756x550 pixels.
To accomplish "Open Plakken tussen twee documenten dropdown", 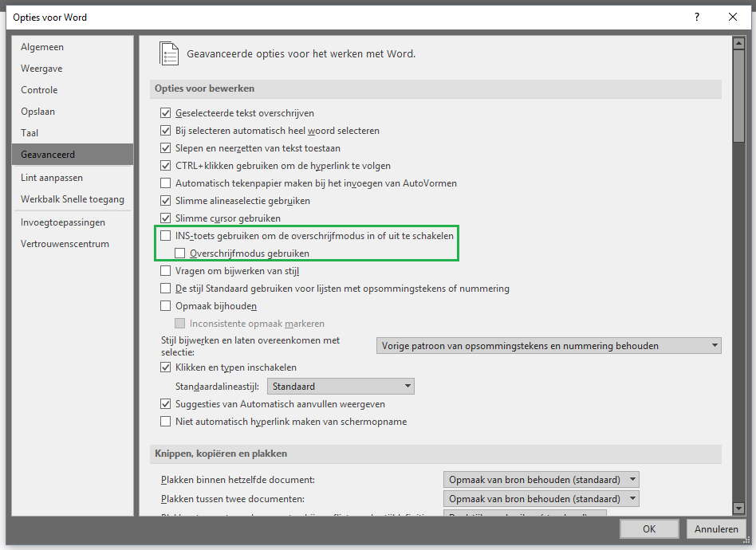I will [x=541, y=498].
